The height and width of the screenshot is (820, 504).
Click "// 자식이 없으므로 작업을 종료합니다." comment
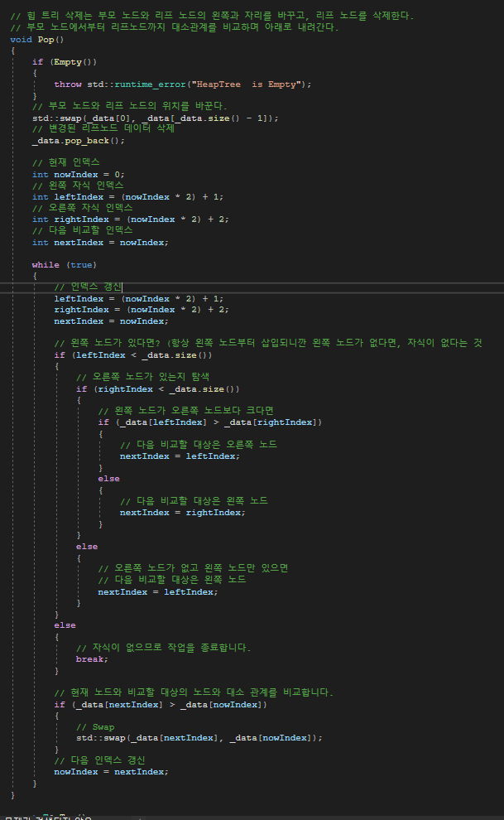164,648
